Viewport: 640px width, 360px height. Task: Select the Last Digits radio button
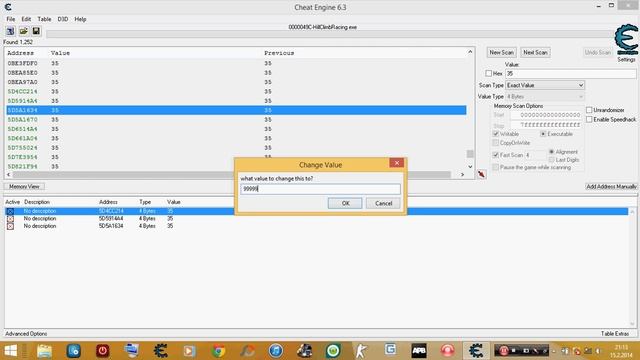(551, 160)
